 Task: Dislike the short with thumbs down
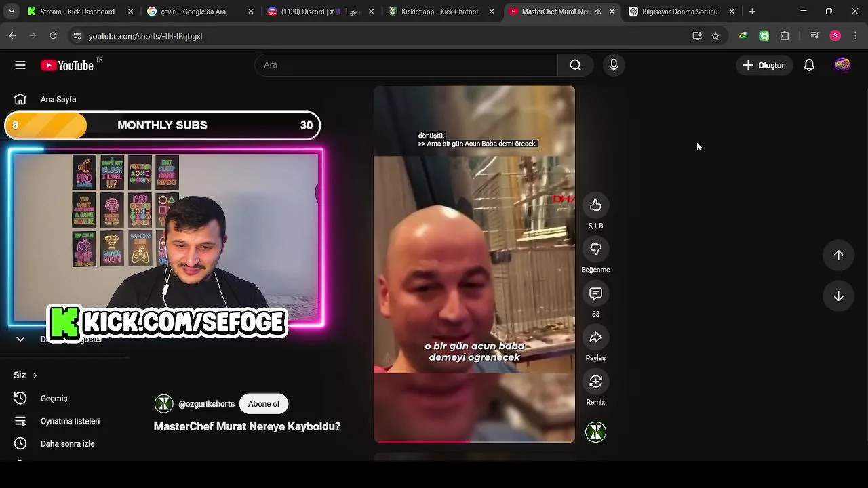595,249
